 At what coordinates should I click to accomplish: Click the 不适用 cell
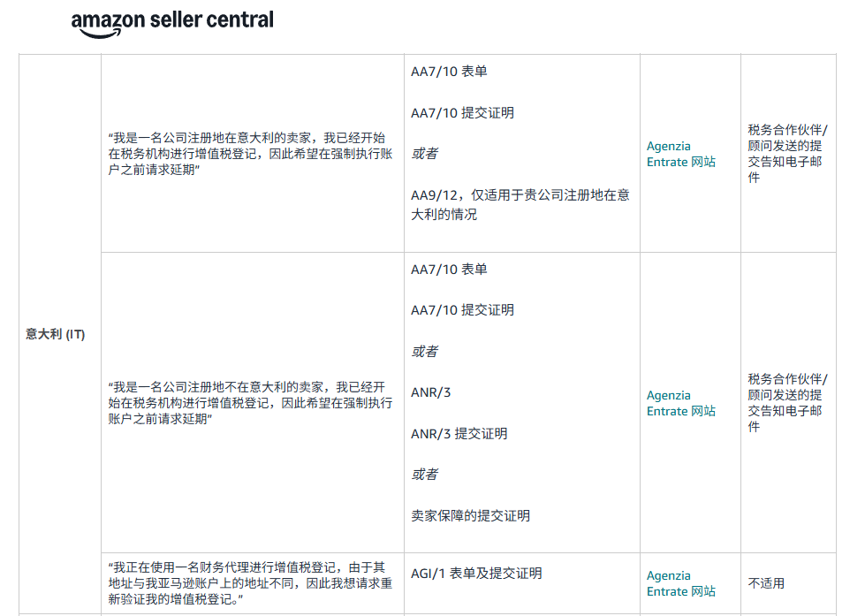click(766, 583)
